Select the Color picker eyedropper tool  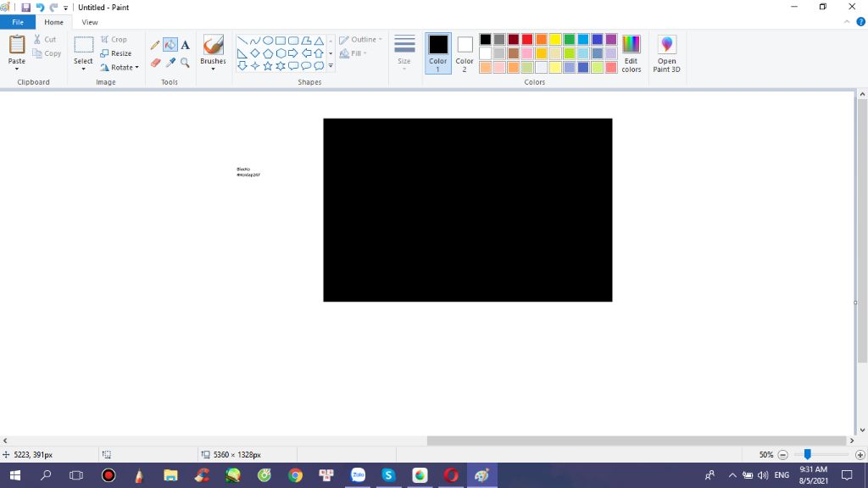(170, 63)
